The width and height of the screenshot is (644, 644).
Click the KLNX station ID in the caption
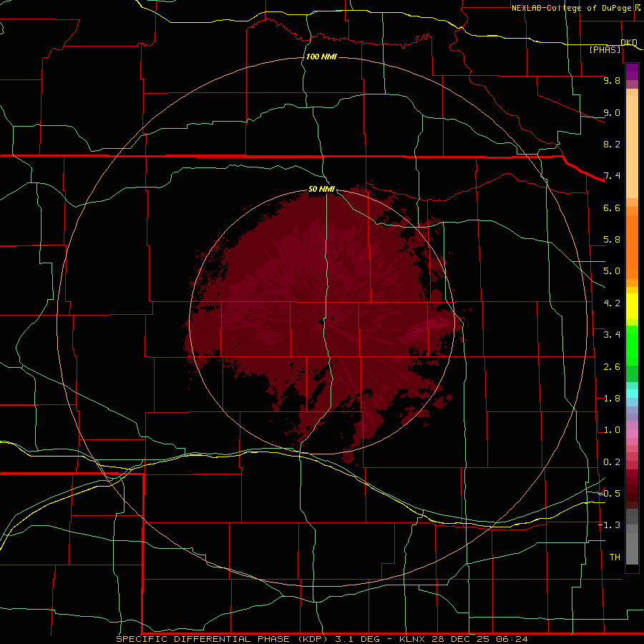(x=412, y=639)
